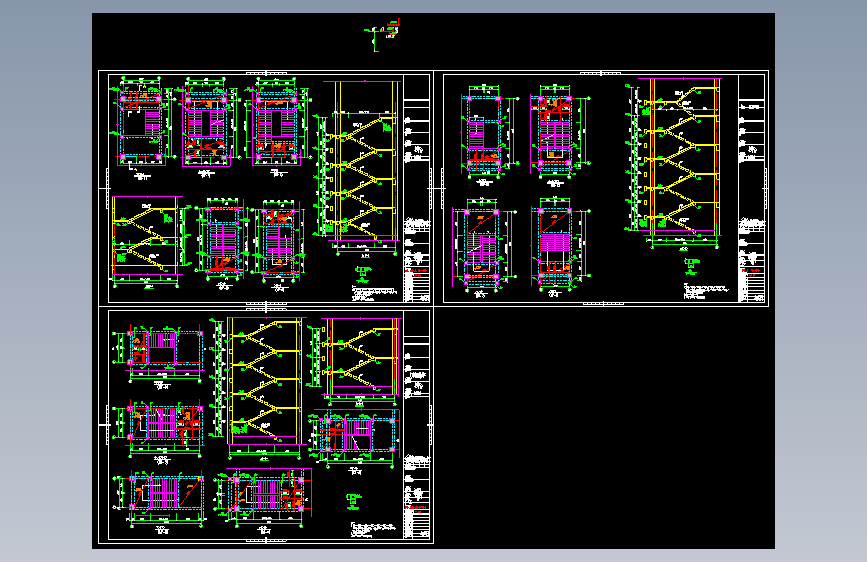Click the title block strip of the bottom-left sheet
Image resolution: width=867 pixels, height=562 pixels.
pyautogui.click(x=417, y=425)
